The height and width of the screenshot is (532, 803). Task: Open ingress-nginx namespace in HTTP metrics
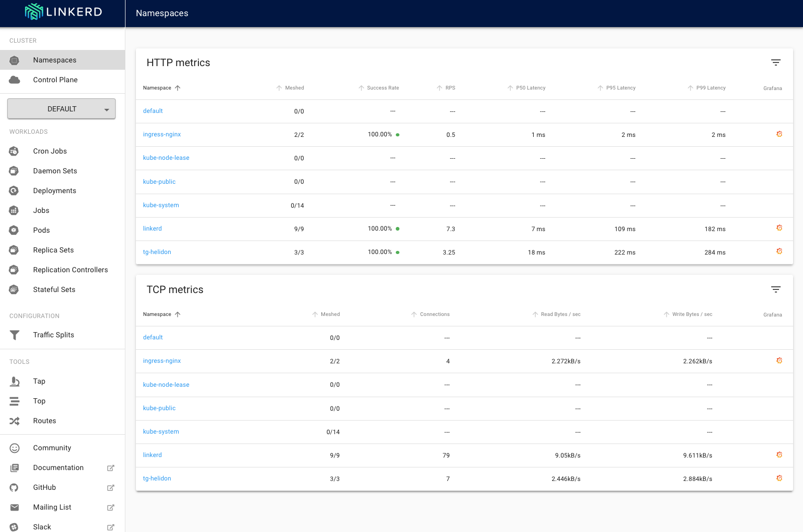[162, 134]
